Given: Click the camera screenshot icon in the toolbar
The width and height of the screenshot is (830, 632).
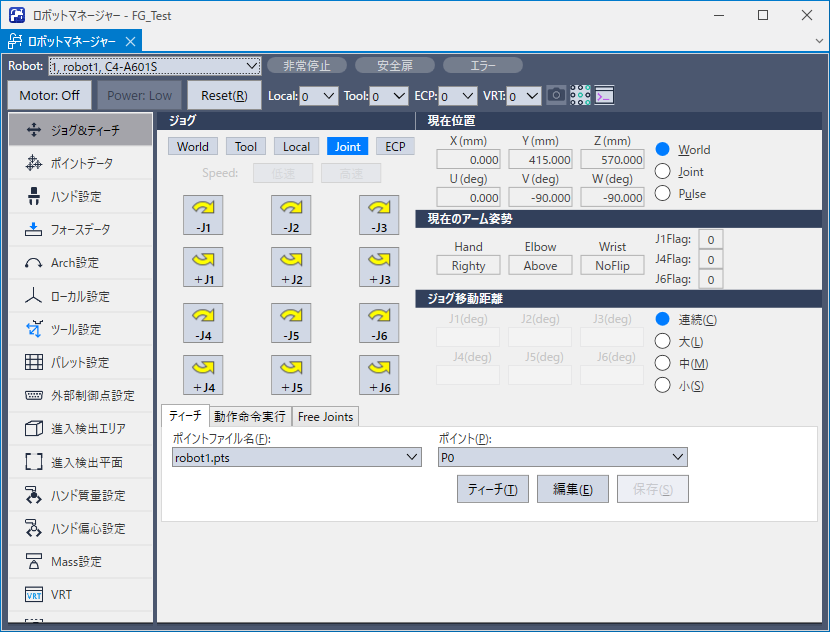Looking at the screenshot, I should [x=556, y=94].
